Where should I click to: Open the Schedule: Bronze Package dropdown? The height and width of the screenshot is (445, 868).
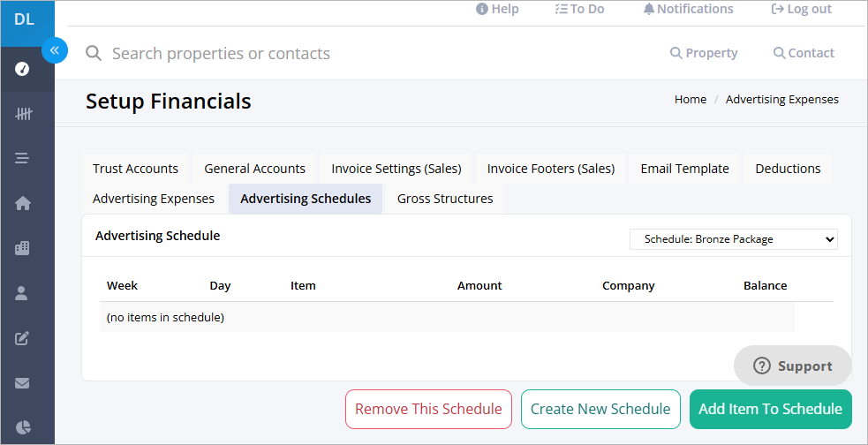click(x=734, y=239)
